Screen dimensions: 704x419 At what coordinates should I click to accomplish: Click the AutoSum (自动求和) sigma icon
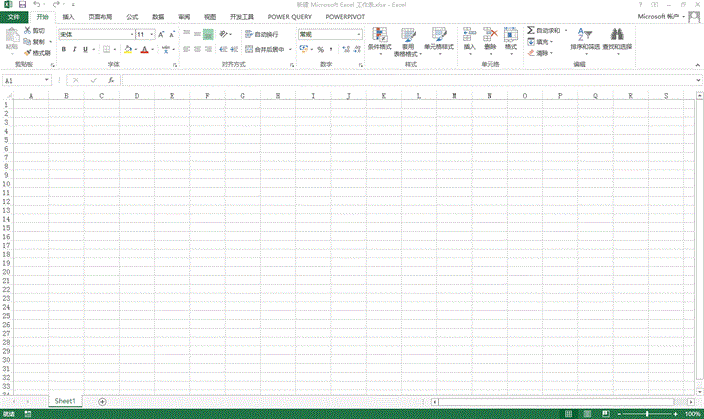531,31
